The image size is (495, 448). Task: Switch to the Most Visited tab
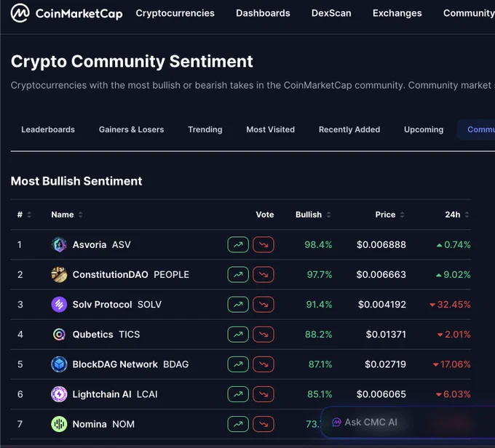coord(271,129)
